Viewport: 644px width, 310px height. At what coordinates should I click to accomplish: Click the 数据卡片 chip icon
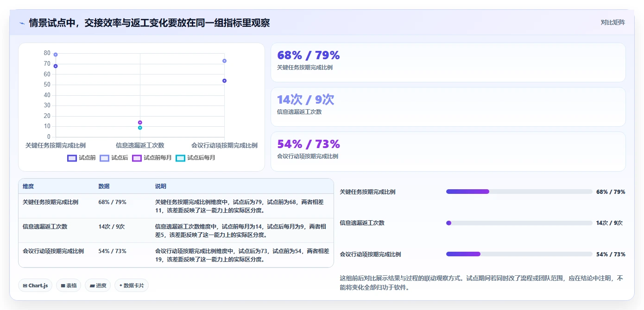click(121, 286)
